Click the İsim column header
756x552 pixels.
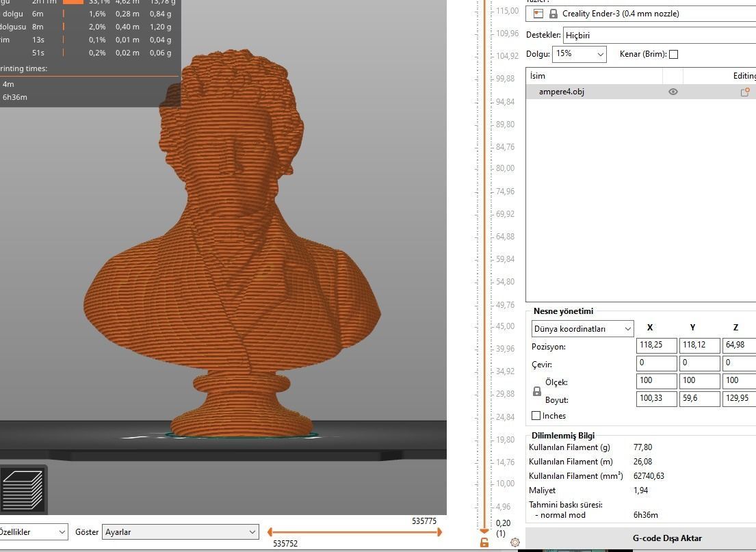tap(594, 76)
